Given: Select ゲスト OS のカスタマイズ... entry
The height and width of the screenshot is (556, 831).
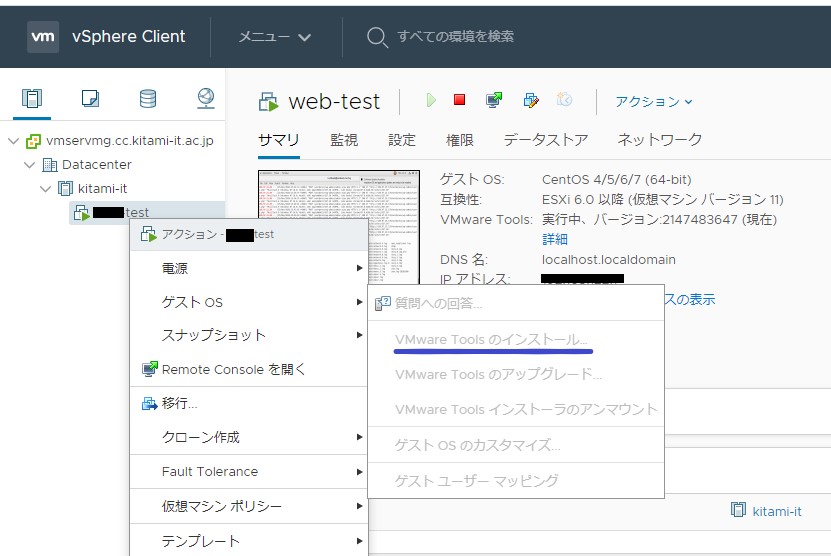Looking at the screenshot, I should [x=516, y=445].
